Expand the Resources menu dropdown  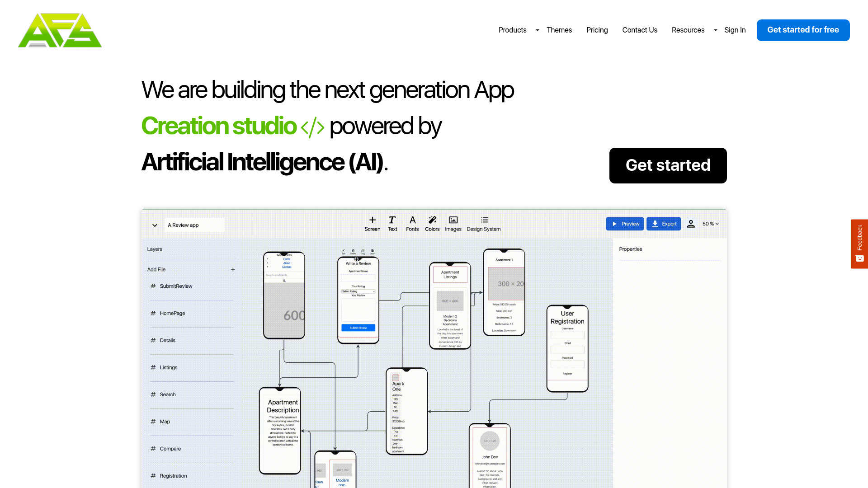point(715,30)
